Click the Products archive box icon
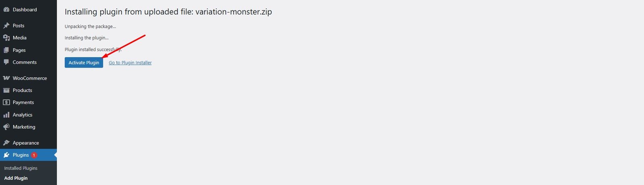The image size is (644, 185). (6, 90)
